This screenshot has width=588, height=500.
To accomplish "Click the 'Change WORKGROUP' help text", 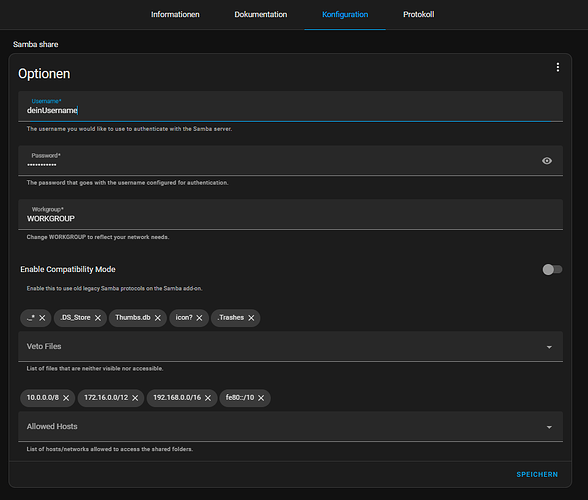I will click(98, 237).
